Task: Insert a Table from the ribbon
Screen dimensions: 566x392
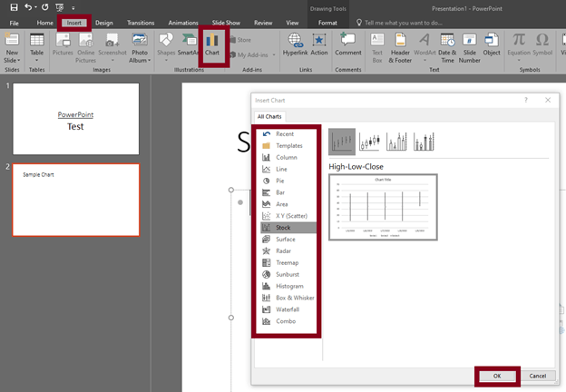Action: pyautogui.click(x=37, y=47)
